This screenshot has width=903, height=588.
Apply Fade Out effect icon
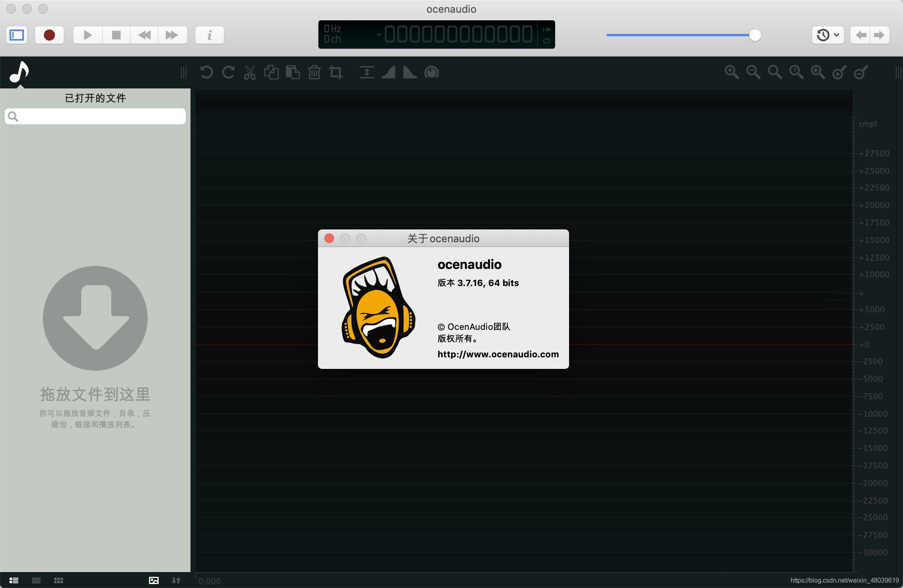[410, 73]
